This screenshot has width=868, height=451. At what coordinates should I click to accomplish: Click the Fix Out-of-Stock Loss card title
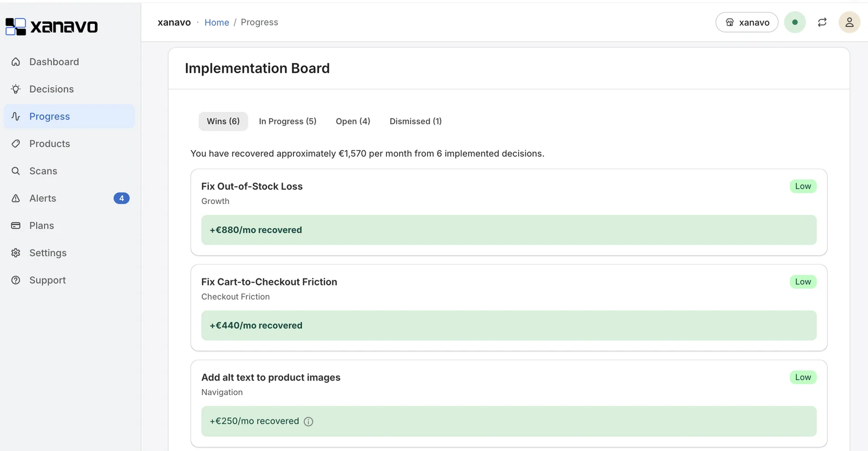tap(252, 186)
